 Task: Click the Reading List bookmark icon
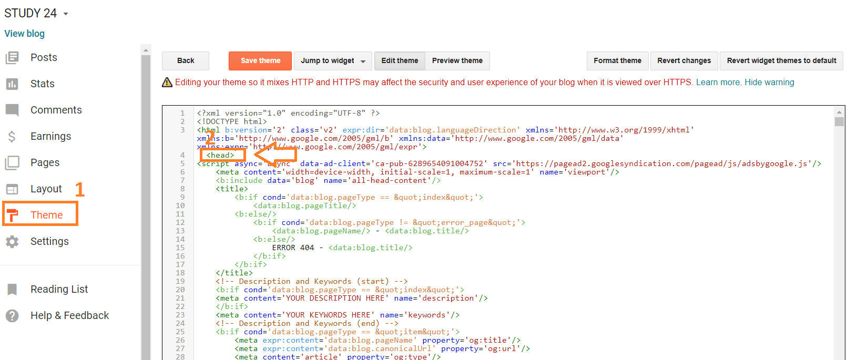click(12, 290)
